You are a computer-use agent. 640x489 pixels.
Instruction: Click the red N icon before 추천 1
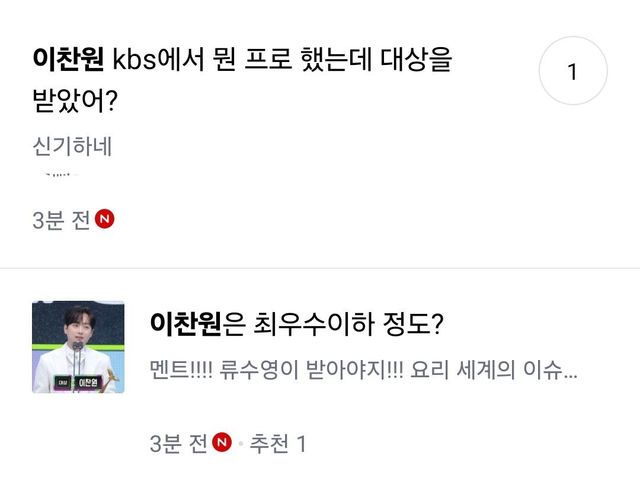click(x=223, y=442)
